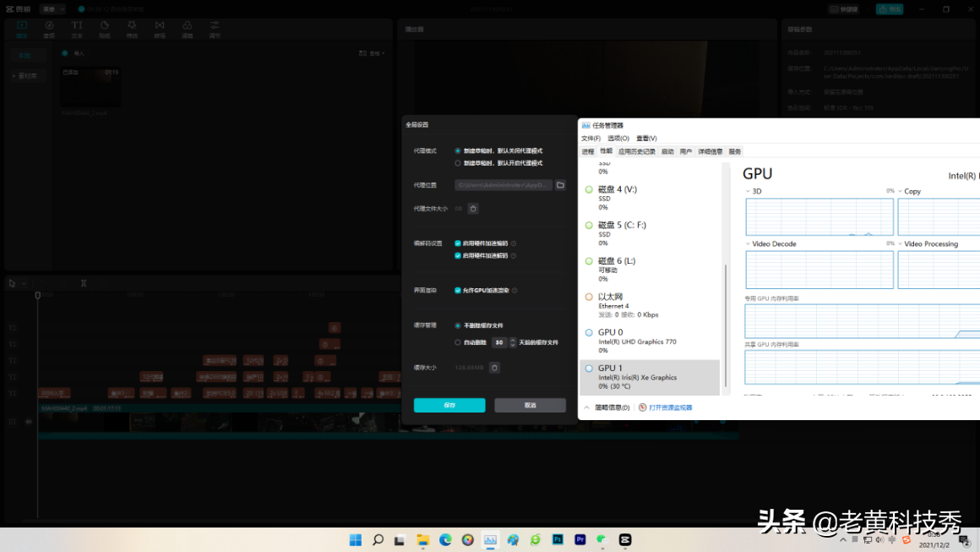Image resolution: width=980 pixels, height=552 pixels.
Task: Open Photoshop from the taskbar
Action: click(558, 539)
